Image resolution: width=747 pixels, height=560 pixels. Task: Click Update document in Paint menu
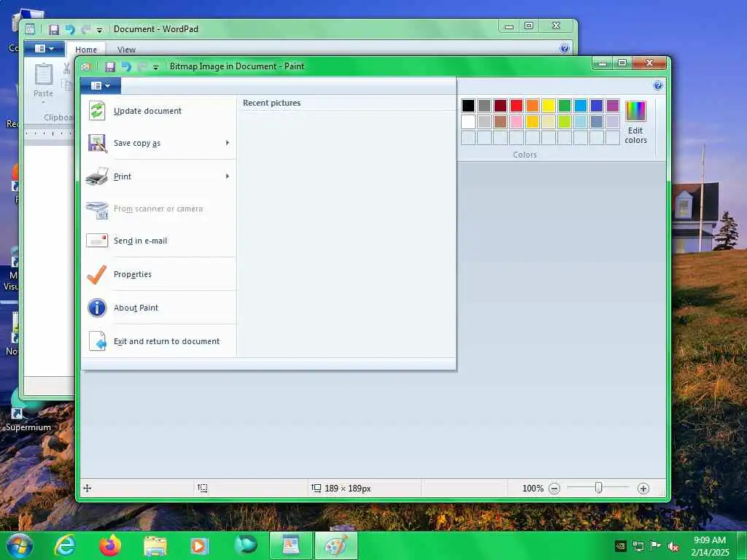pyautogui.click(x=158, y=111)
